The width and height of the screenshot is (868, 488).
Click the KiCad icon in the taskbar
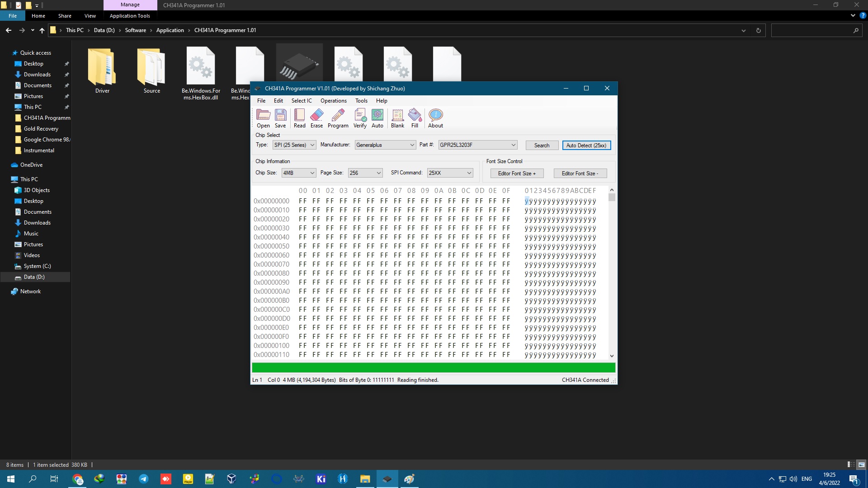coord(321,479)
